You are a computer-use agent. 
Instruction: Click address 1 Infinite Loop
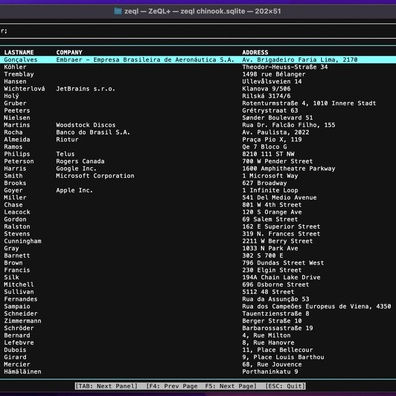[270, 191]
